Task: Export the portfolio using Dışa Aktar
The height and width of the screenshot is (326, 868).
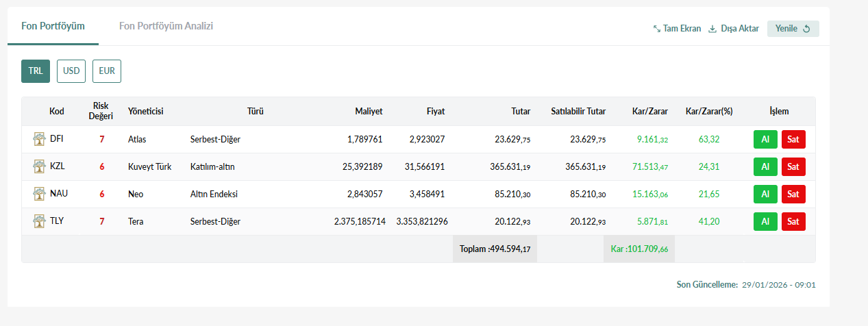Action: pyautogui.click(x=733, y=29)
